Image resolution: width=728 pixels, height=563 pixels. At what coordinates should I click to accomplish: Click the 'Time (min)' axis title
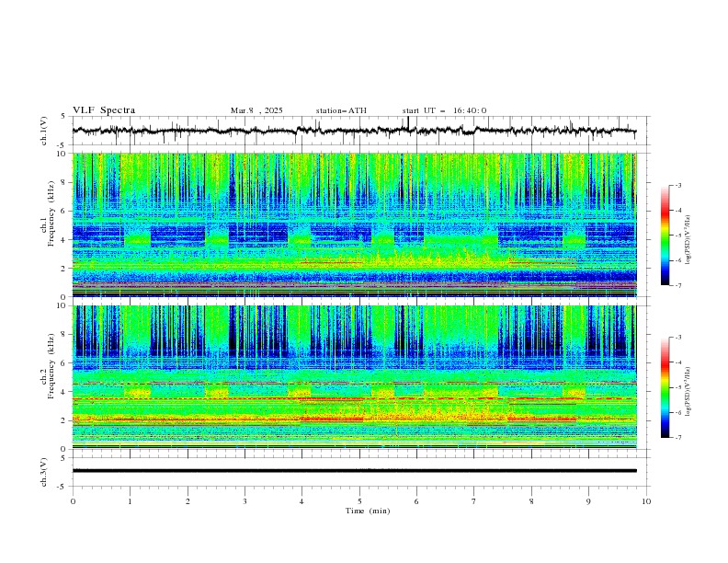point(368,511)
